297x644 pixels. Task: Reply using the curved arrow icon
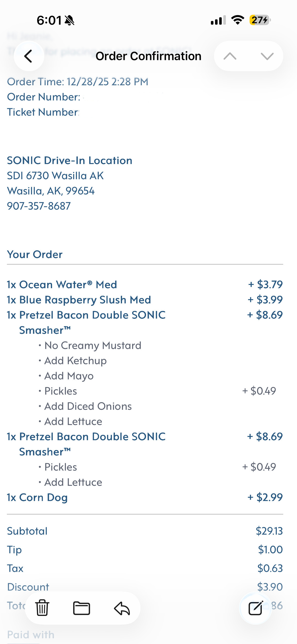122,608
